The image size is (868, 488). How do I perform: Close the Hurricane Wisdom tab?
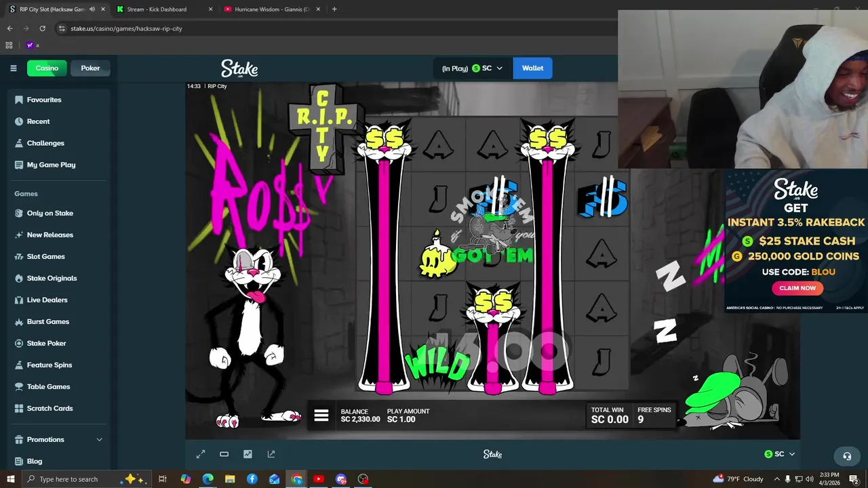(317, 9)
